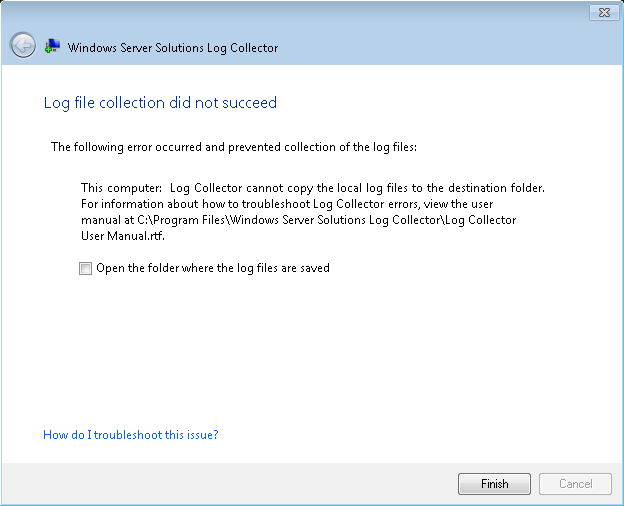Click the 'Open the folder where the log files are saved' label

click(x=212, y=268)
